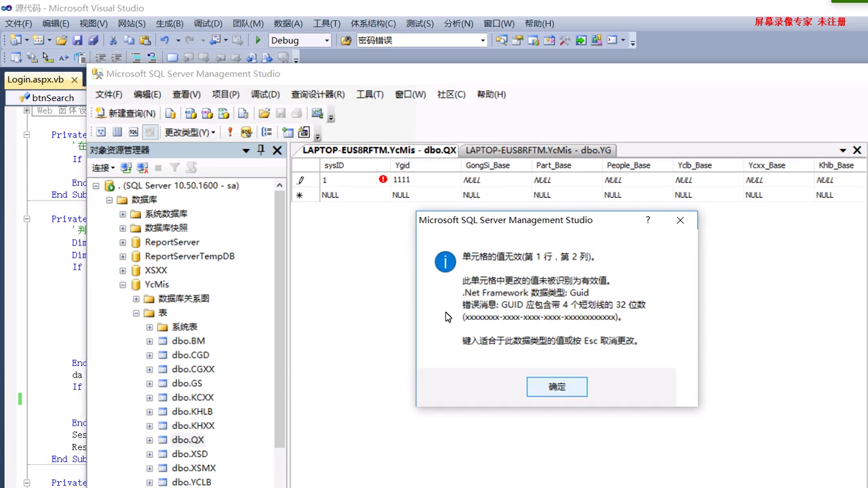Collapse the 表 folder node
The image size is (868, 488).
pos(136,313)
